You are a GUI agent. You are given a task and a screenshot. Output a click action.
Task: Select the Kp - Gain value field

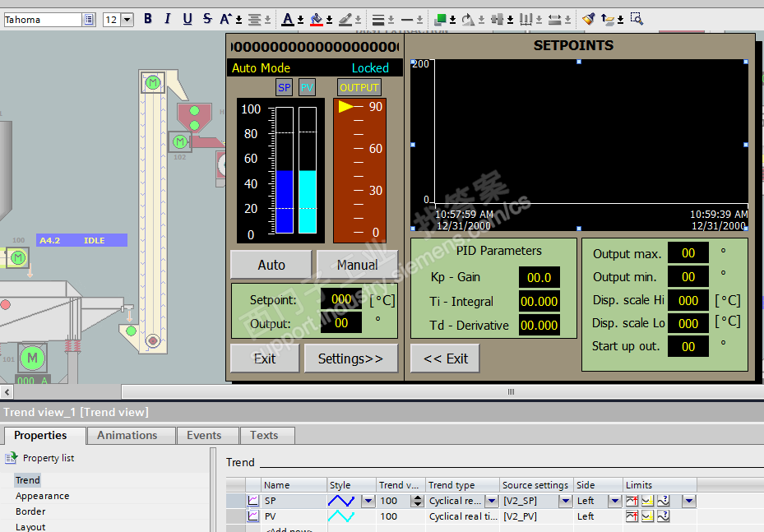(539, 278)
